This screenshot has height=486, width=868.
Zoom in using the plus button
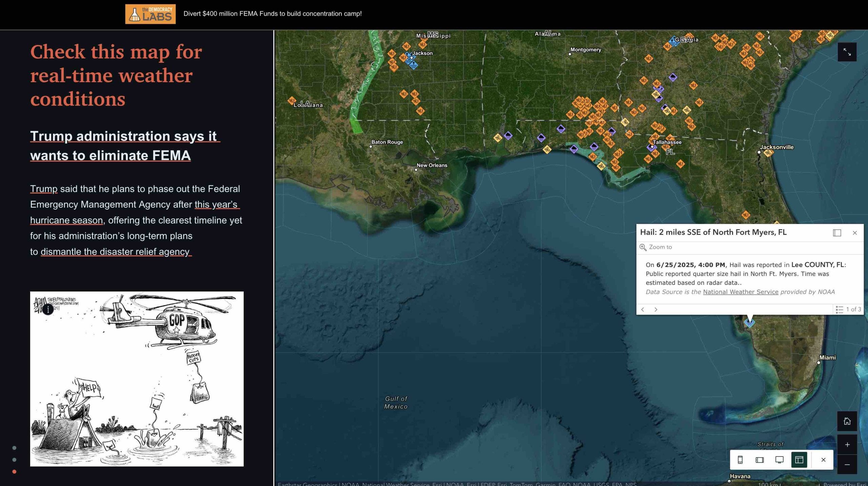(x=847, y=445)
